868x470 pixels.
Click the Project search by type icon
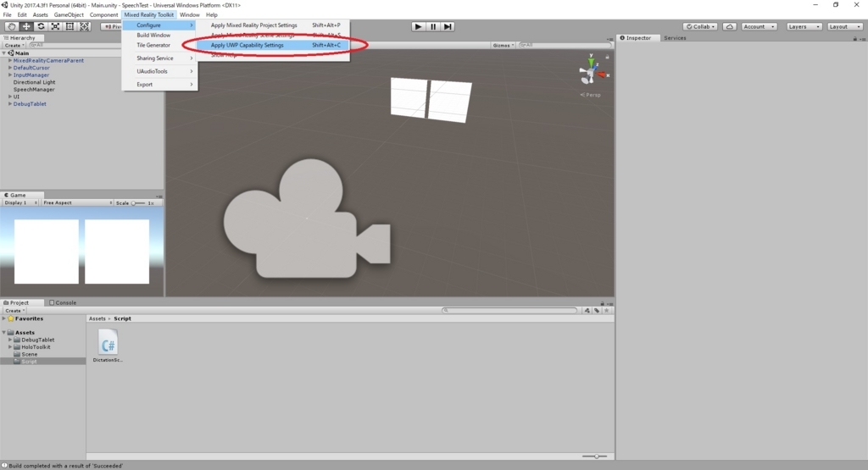[x=587, y=311]
